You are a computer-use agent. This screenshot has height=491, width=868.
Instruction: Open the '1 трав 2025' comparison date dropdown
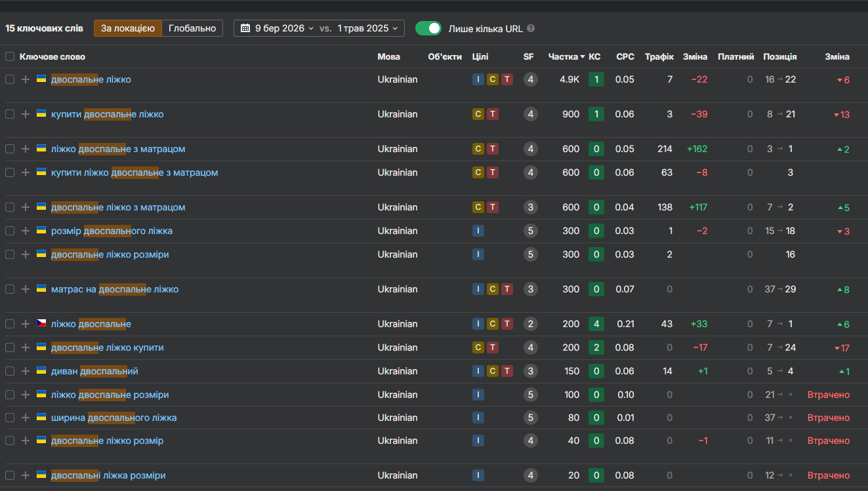point(367,28)
